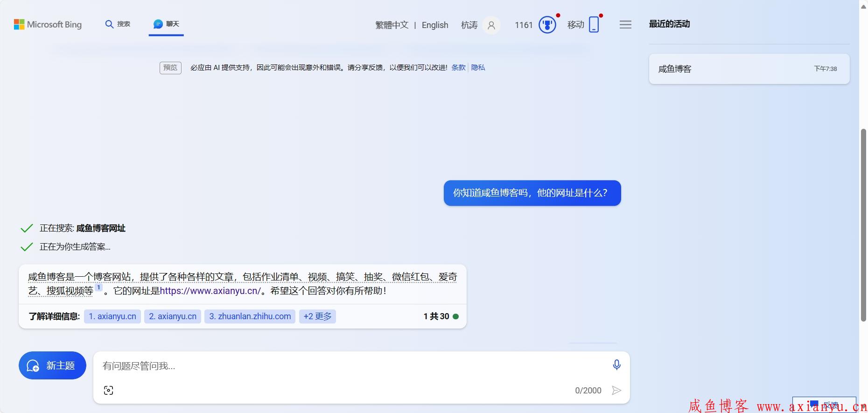This screenshot has height=413, width=868.
Task: Expand the +2 更多 sources
Action: [x=317, y=316]
